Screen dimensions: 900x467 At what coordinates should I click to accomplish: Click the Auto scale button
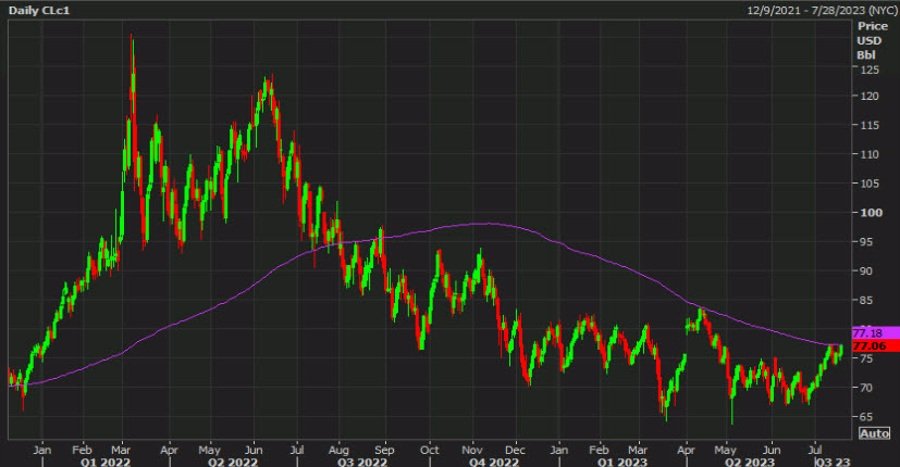click(874, 433)
